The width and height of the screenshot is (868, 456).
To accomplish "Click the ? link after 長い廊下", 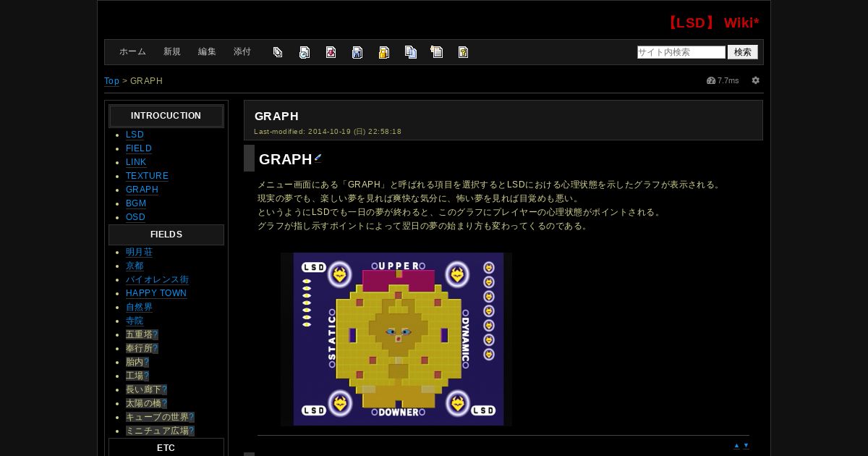I will (x=164, y=389).
